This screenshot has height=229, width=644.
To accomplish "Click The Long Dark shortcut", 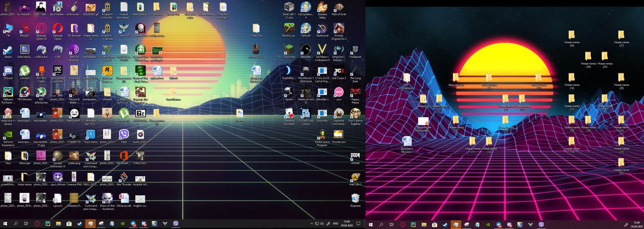I will (355, 73).
